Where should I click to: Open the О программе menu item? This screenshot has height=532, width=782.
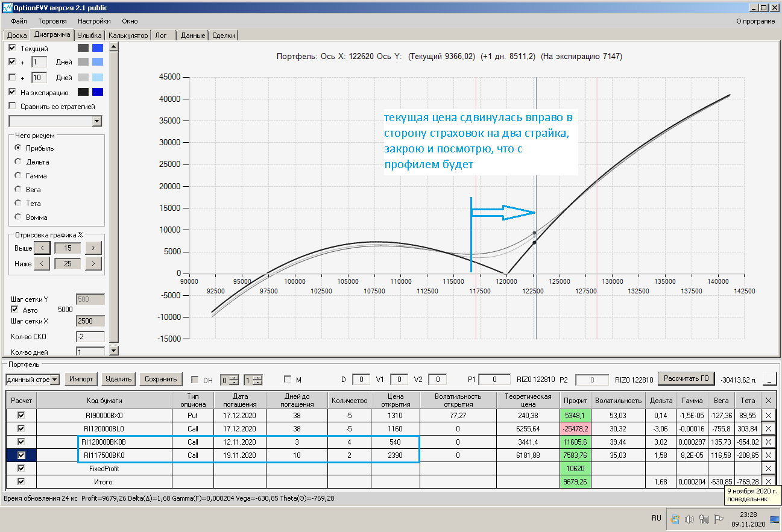755,21
